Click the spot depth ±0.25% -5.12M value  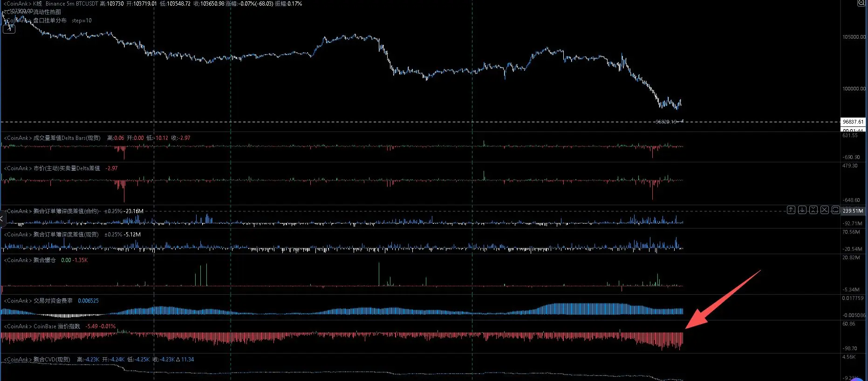(123, 235)
